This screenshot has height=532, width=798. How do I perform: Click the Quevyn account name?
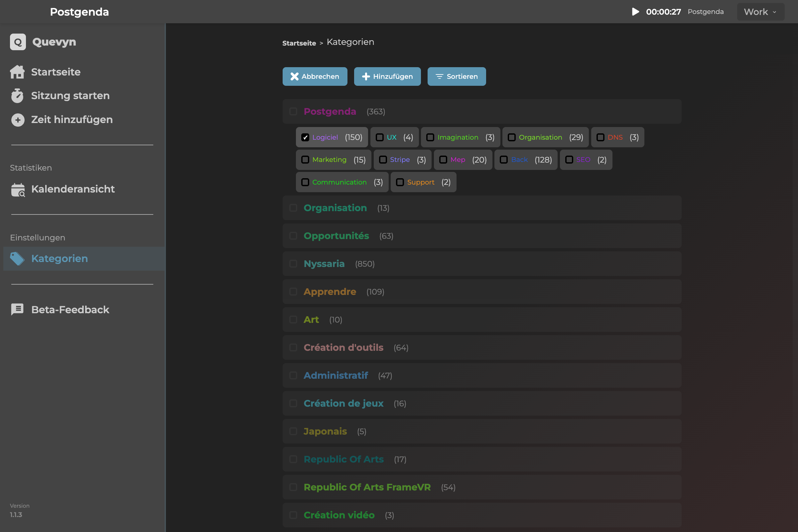click(x=54, y=42)
